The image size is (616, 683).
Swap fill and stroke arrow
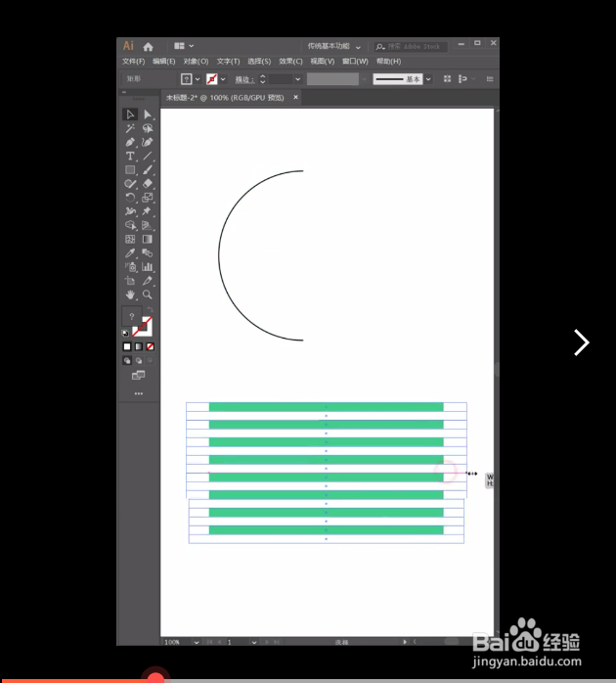tap(151, 310)
